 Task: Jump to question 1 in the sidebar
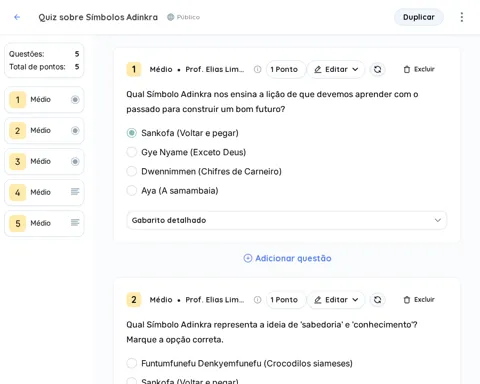click(44, 99)
